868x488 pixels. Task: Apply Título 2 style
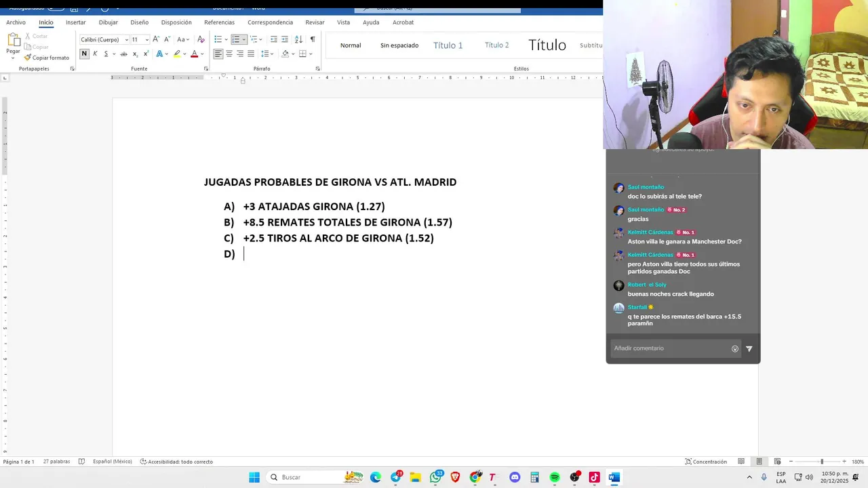tap(497, 45)
